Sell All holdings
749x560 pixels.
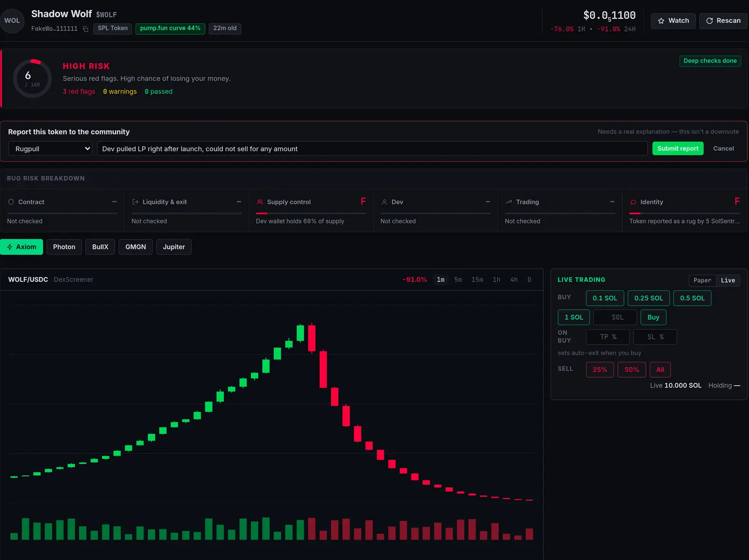(660, 370)
